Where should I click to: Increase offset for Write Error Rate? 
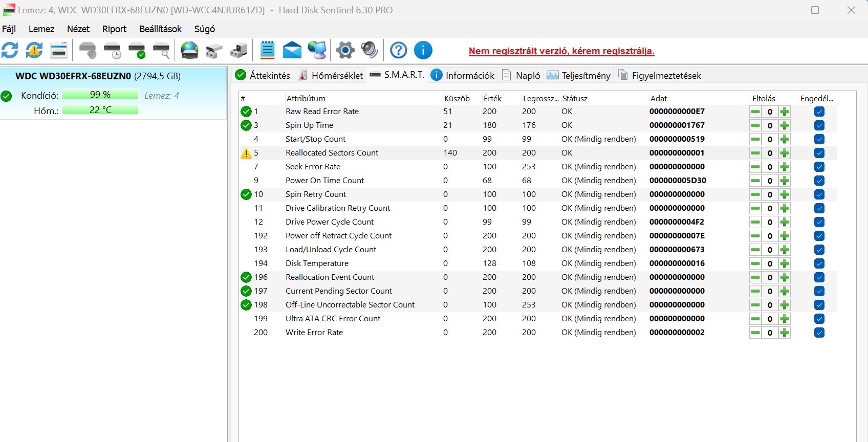[785, 333]
